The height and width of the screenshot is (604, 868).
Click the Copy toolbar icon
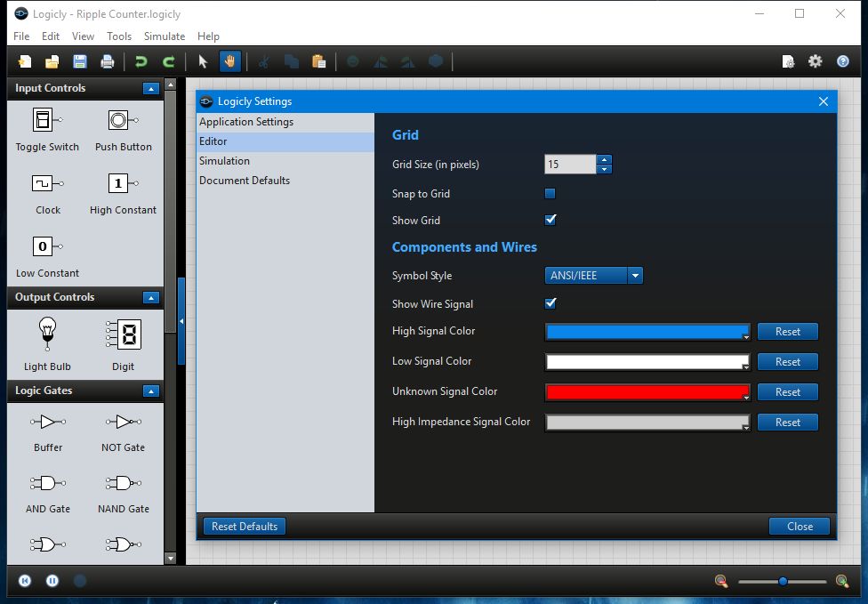tap(291, 61)
